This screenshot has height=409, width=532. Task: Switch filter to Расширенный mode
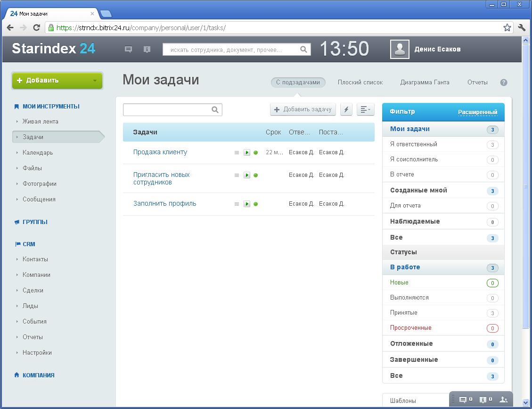coord(478,112)
